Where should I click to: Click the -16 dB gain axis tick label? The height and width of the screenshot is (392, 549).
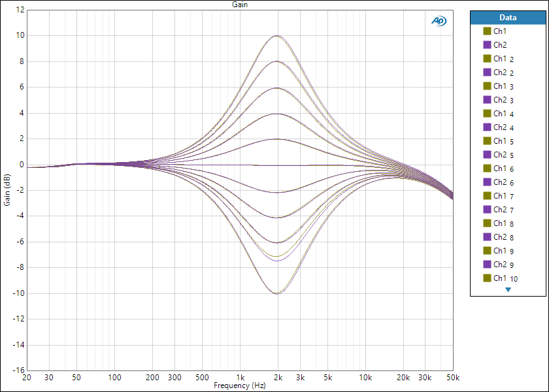point(19,370)
